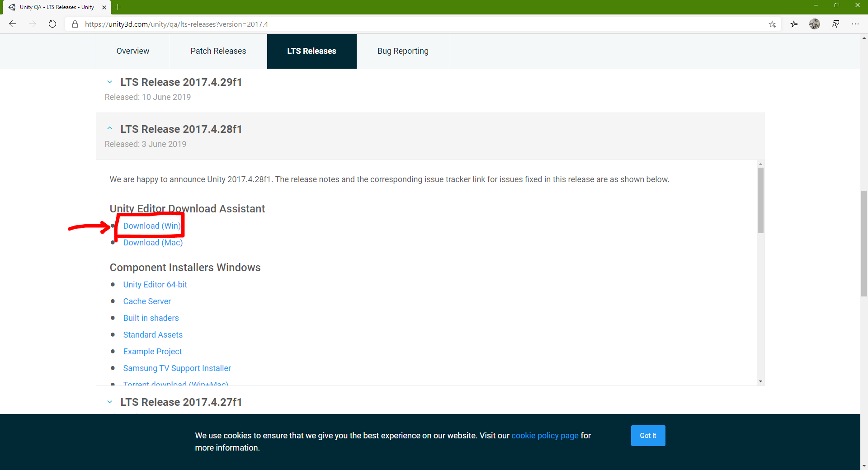Expand LTS Release 2017.4.27f1 chevron
This screenshot has height=470, width=868.
[x=109, y=402]
